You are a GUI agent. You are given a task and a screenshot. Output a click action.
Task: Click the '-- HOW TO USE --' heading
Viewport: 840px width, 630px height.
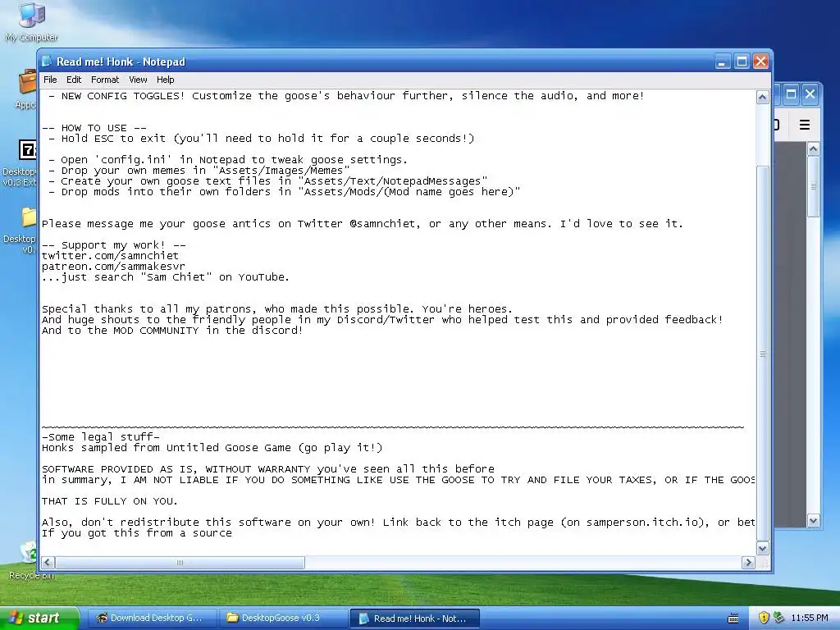click(94, 128)
